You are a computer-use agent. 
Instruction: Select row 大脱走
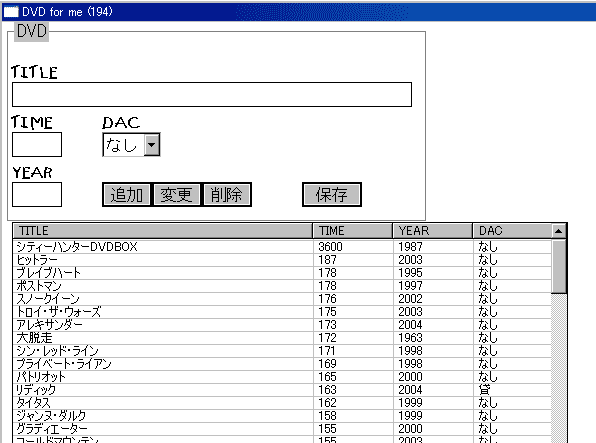pos(282,338)
